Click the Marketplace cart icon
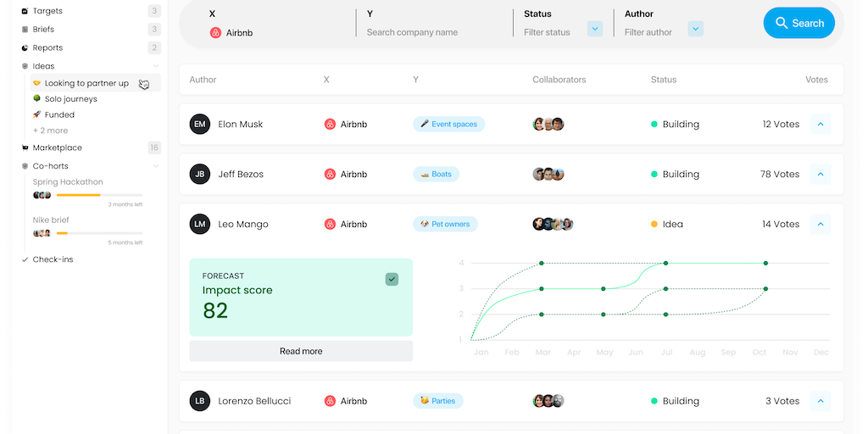 click(25, 147)
